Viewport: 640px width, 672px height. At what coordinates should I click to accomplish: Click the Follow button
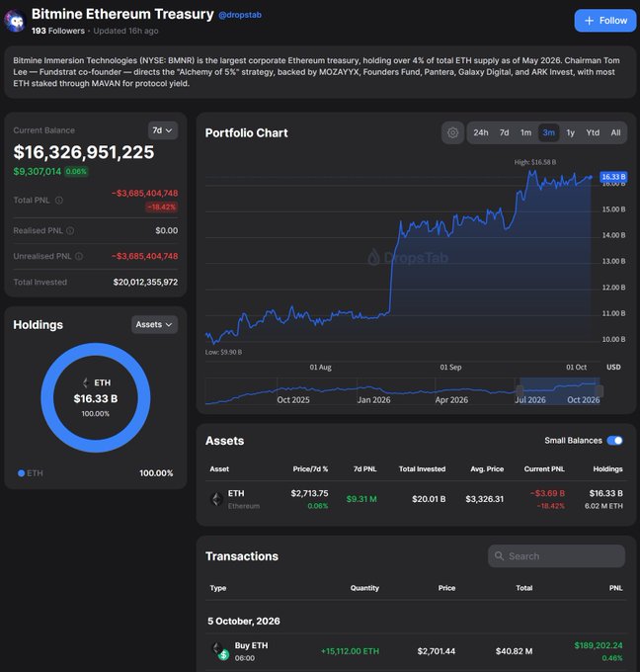click(605, 21)
